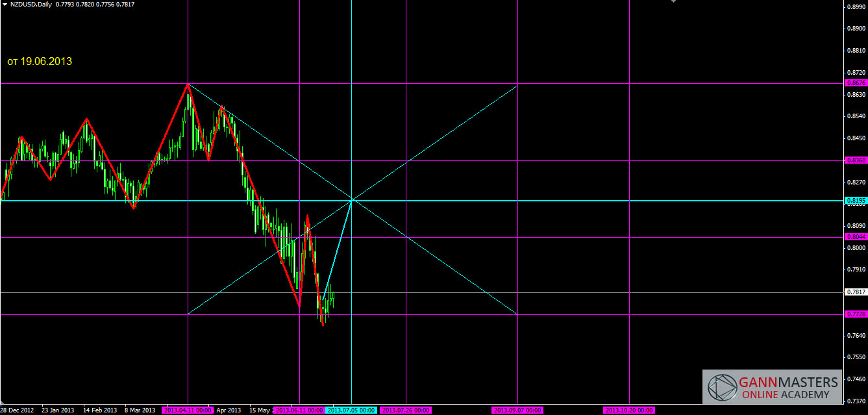Select the 2013.04.11 date marker
The image size is (868, 415).
click(188, 410)
